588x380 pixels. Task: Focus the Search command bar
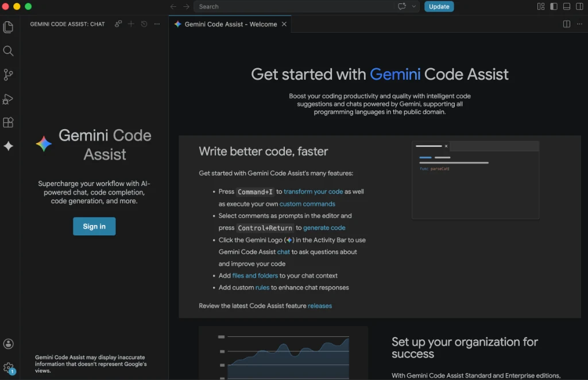click(x=294, y=6)
